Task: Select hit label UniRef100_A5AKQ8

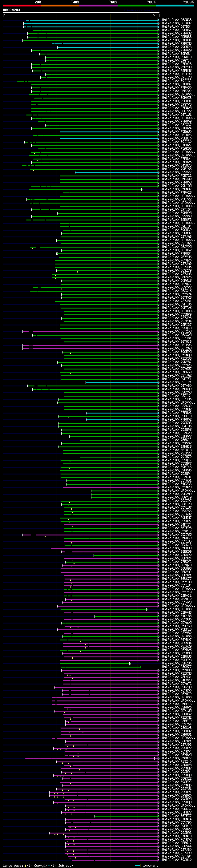Action: (176, 149)
